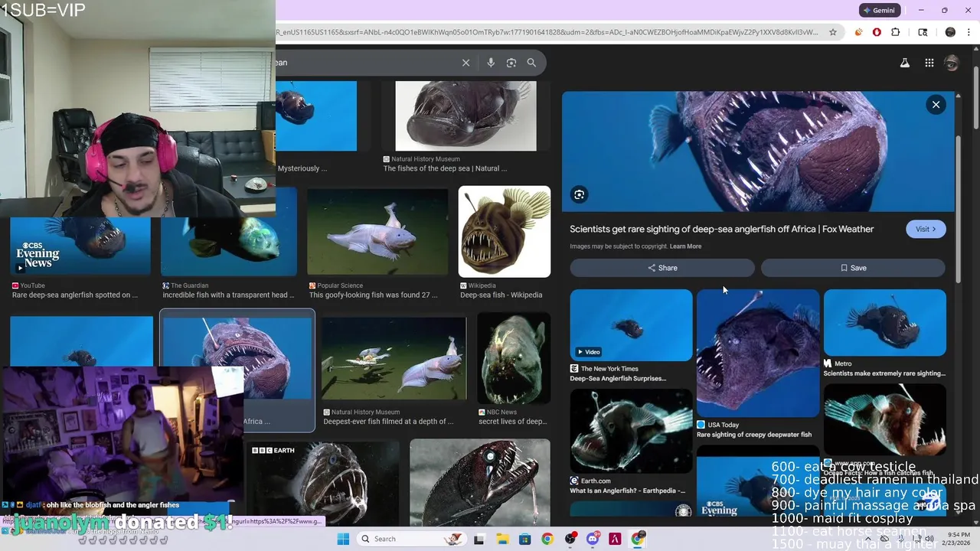Open the BBC Earth fish thumbnail
Screen dimensions: 980x551
coord(322,482)
